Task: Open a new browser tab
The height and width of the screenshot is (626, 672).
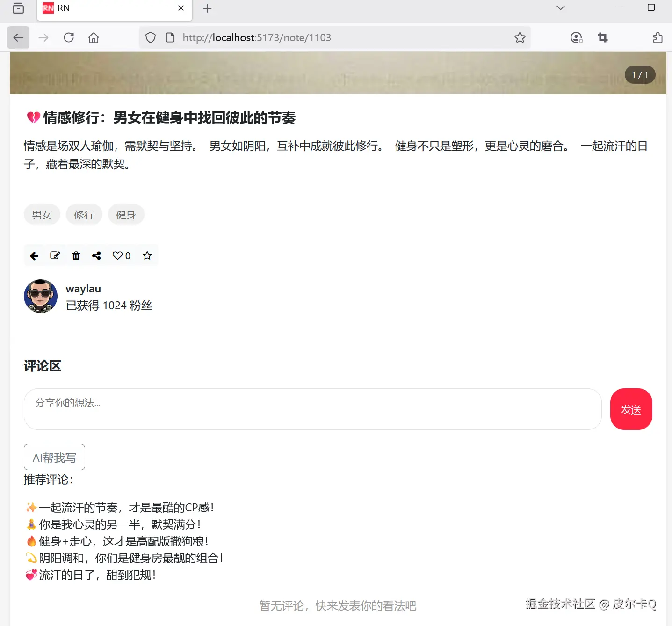Action: (x=207, y=8)
